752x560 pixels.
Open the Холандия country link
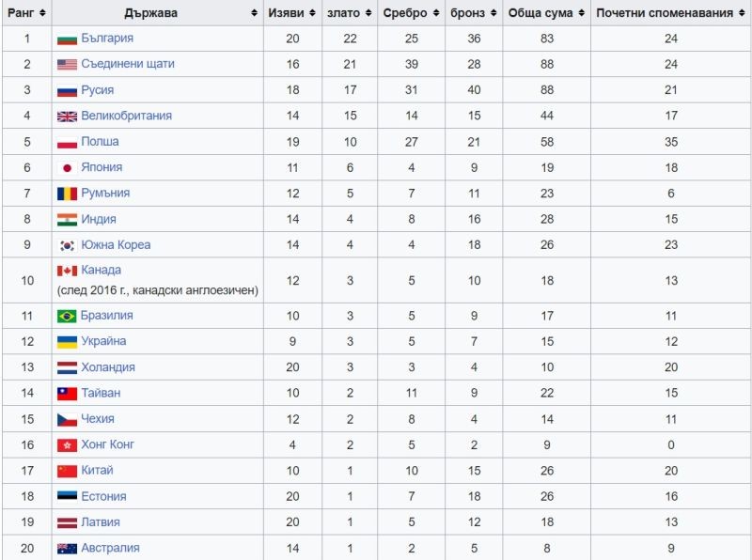108,367
